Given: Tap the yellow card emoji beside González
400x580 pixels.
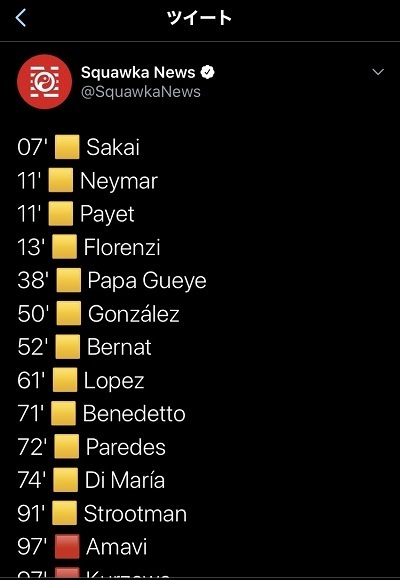Looking at the screenshot, I should [x=68, y=313].
